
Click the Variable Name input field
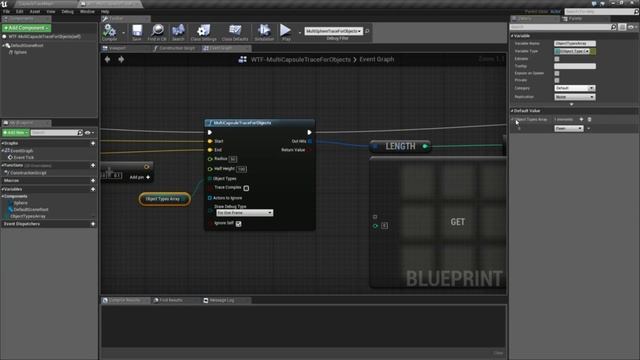[x=575, y=43]
